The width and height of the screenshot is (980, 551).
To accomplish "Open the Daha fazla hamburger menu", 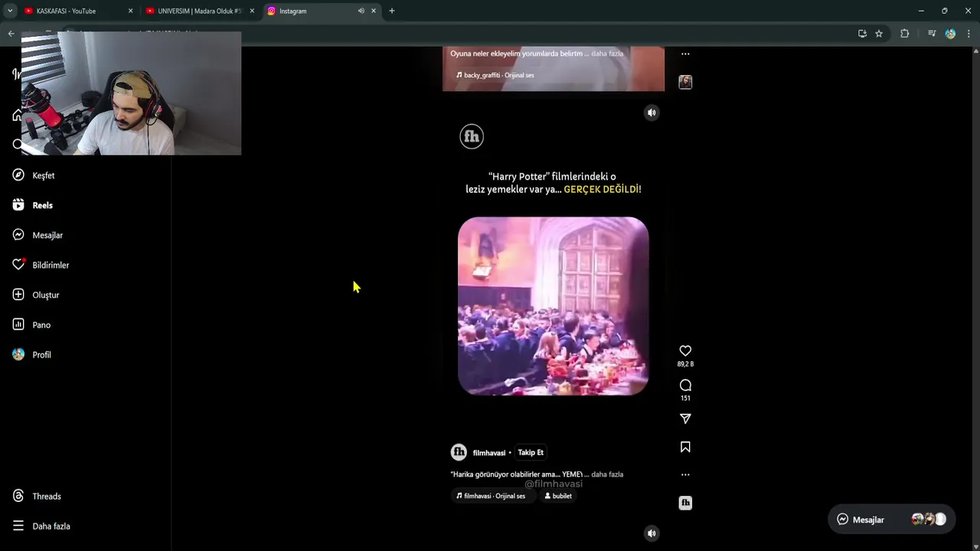I will (18, 526).
